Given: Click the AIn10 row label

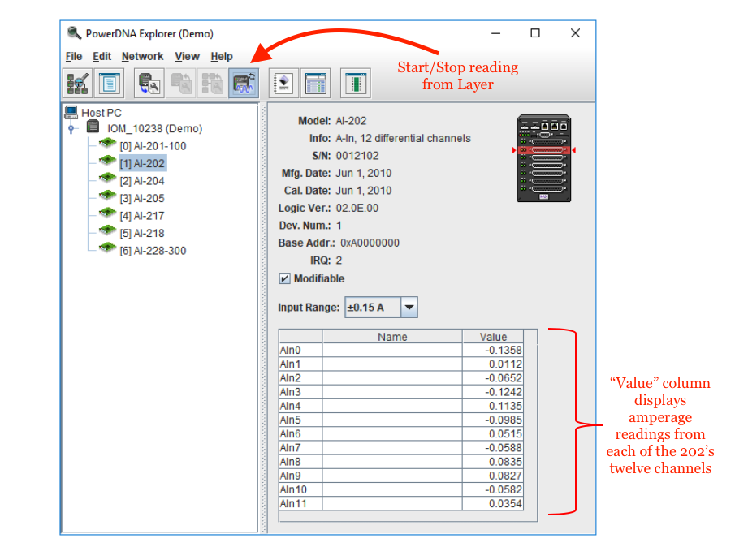Looking at the screenshot, I should click(x=293, y=489).
